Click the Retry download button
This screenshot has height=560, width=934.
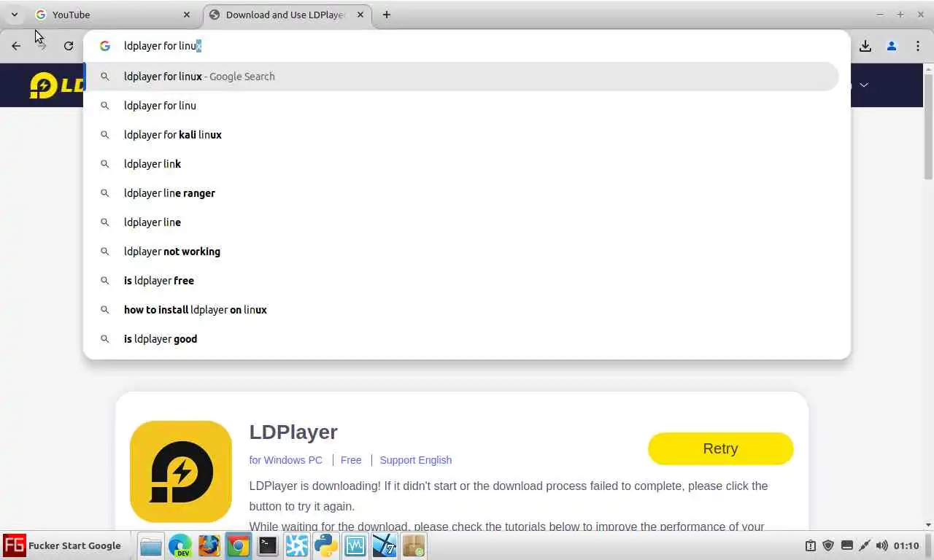(720, 448)
